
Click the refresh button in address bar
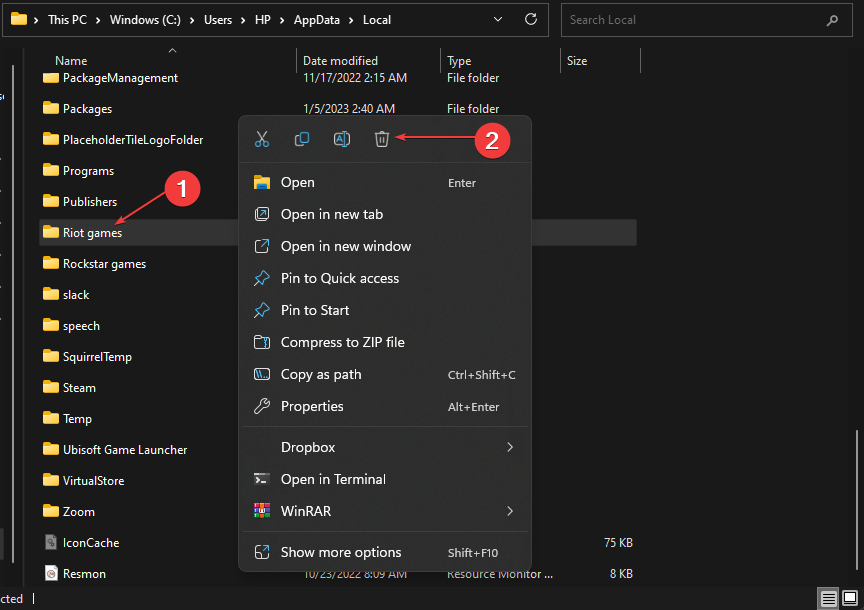[x=531, y=19]
